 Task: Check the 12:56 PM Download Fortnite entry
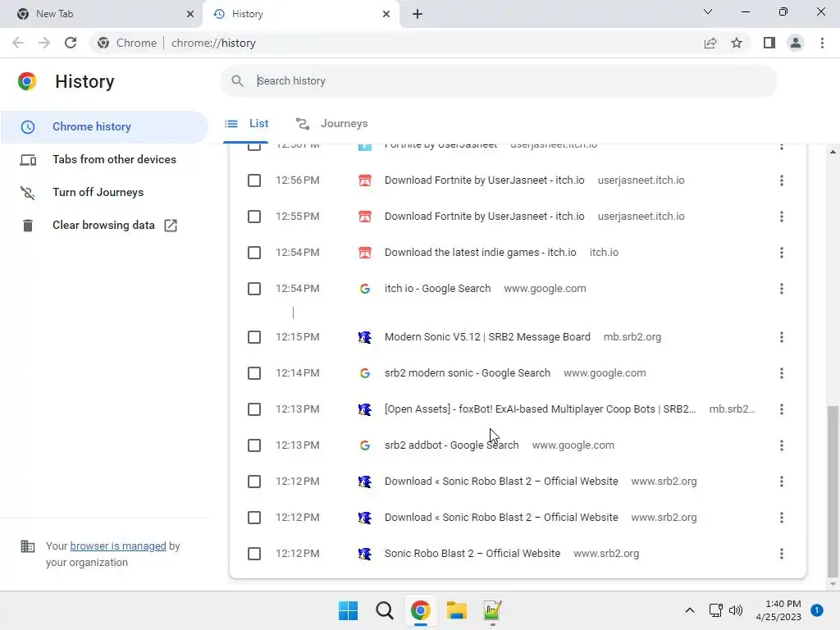[x=254, y=180]
